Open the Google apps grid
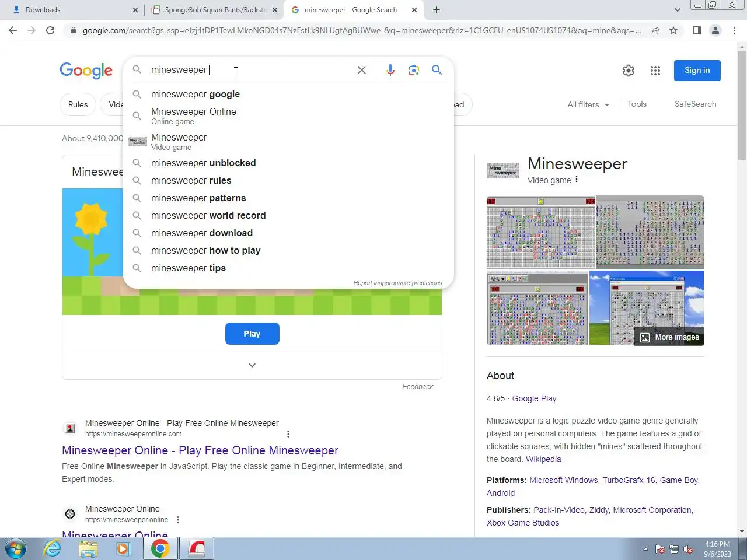Viewport: 747px width, 560px height. (x=655, y=71)
